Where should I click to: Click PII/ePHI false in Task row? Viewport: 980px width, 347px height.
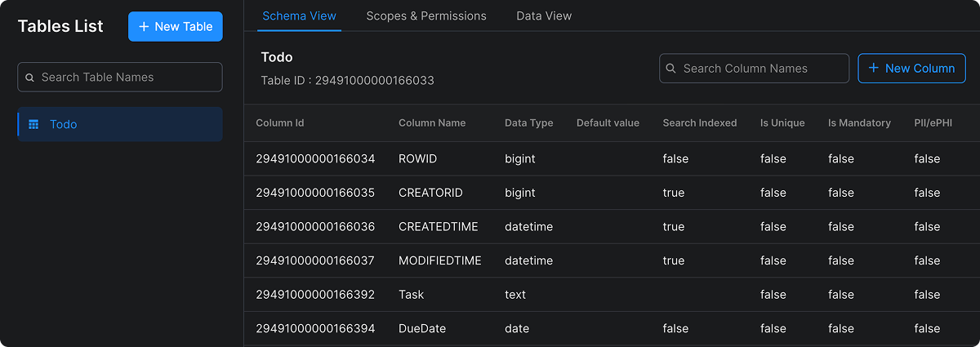tap(928, 295)
